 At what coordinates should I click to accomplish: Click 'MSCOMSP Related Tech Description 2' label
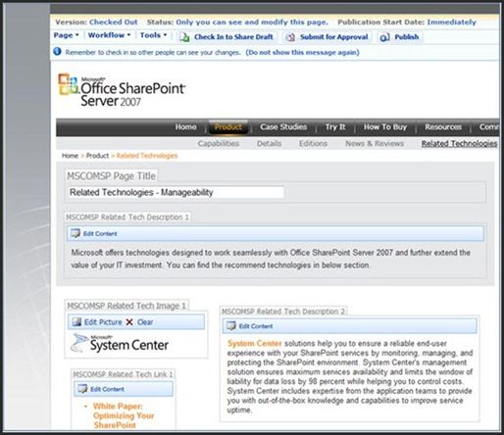[283, 312]
